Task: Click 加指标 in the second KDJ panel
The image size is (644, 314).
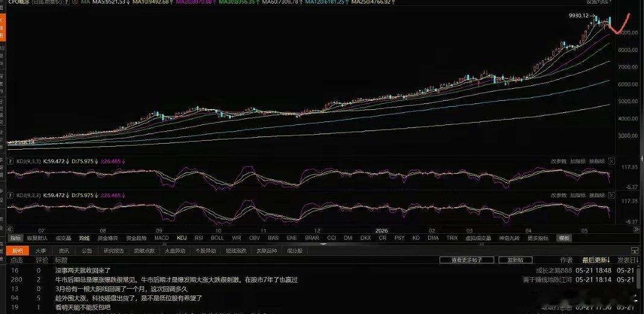Action: pos(578,195)
